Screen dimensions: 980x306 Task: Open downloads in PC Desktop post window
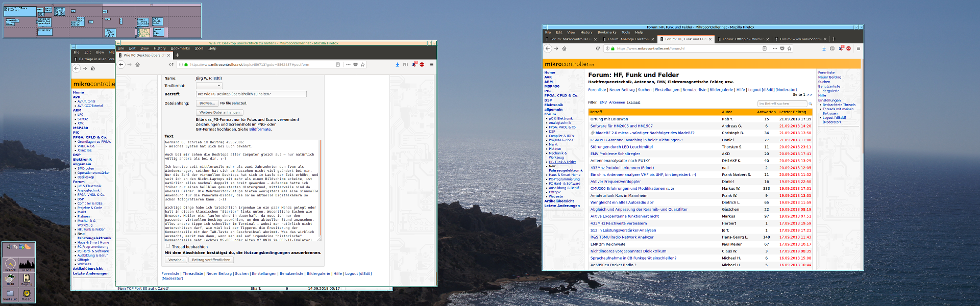pos(397,64)
